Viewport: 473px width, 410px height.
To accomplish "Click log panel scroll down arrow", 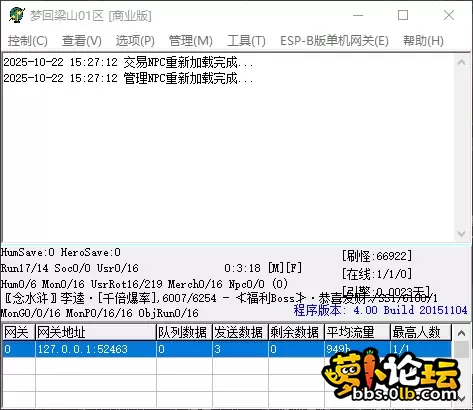I will [462, 234].
